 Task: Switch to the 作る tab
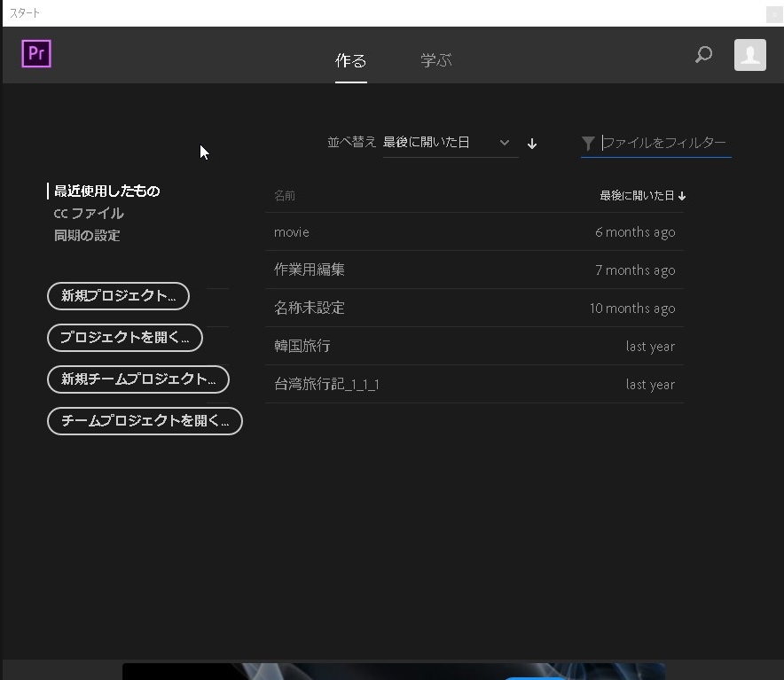point(350,60)
